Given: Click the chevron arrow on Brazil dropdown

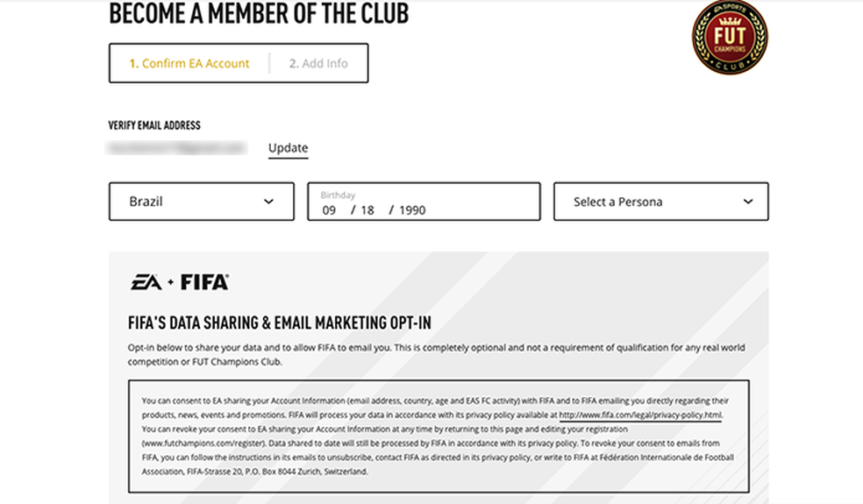Looking at the screenshot, I should tap(268, 202).
